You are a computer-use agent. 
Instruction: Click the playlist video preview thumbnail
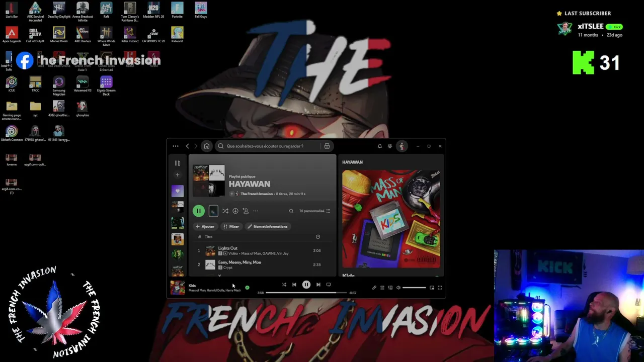[213, 211]
